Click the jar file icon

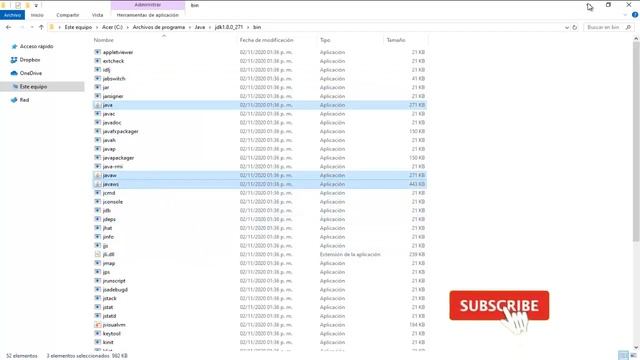coord(97,87)
